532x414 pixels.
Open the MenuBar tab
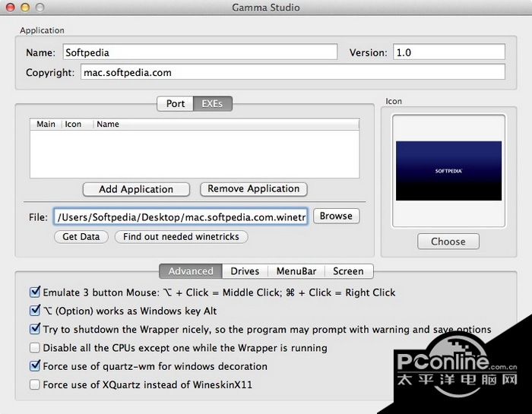(296, 271)
